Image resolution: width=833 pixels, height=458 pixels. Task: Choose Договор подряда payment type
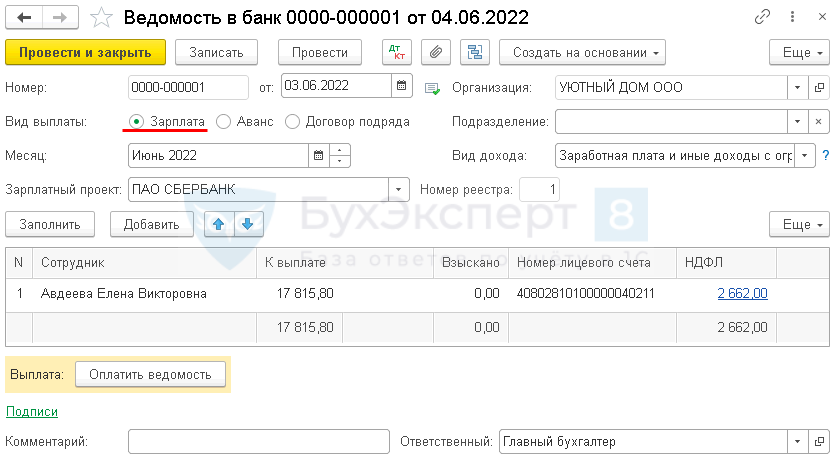click(293, 121)
